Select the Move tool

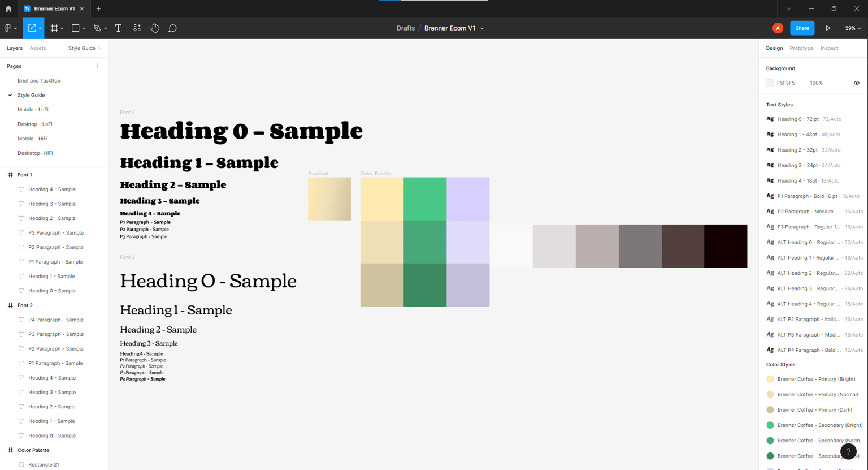coord(32,28)
